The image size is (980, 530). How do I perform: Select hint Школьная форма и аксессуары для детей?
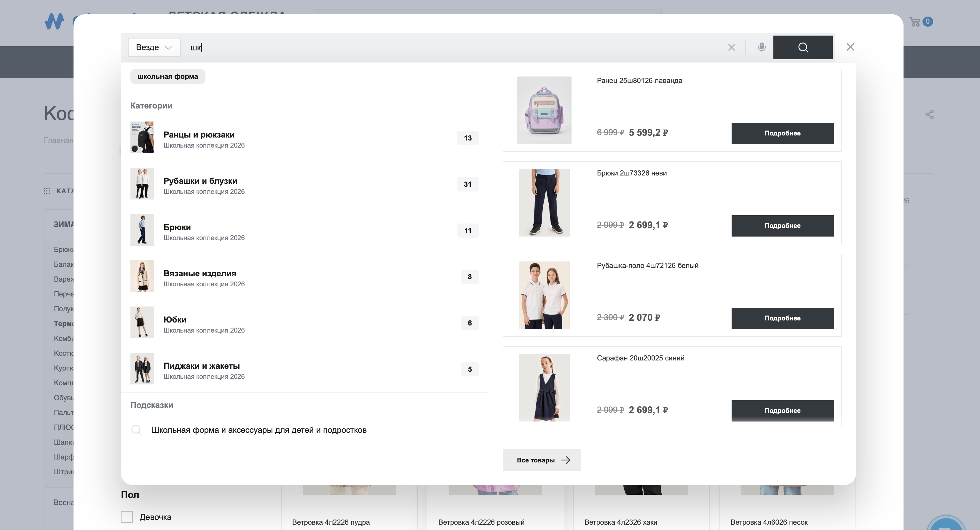coord(259,430)
